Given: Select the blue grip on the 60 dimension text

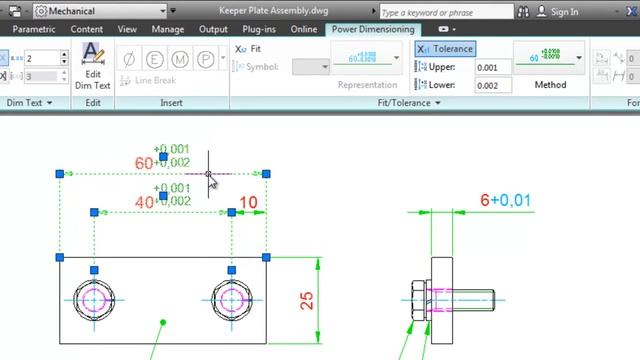Looking at the screenshot, I should tap(163, 157).
